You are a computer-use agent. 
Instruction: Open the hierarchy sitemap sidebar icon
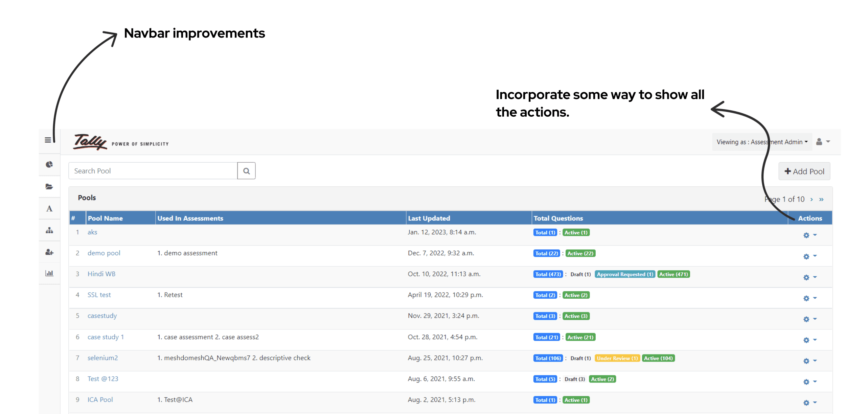point(49,231)
